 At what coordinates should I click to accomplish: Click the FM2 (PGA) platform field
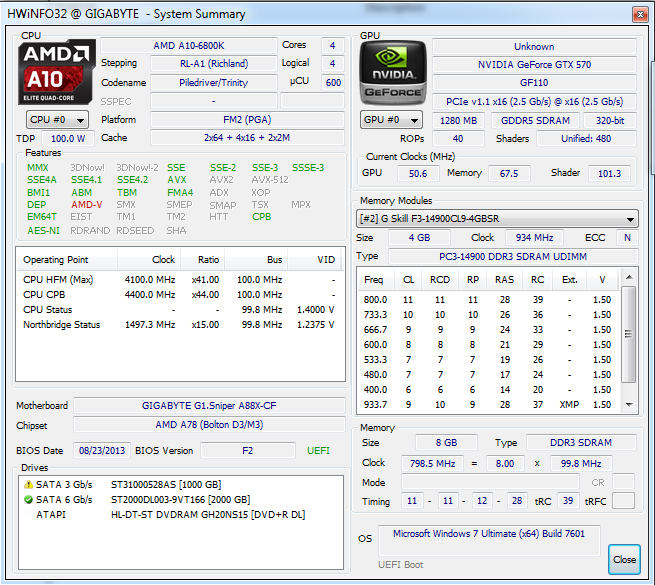[x=247, y=120]
